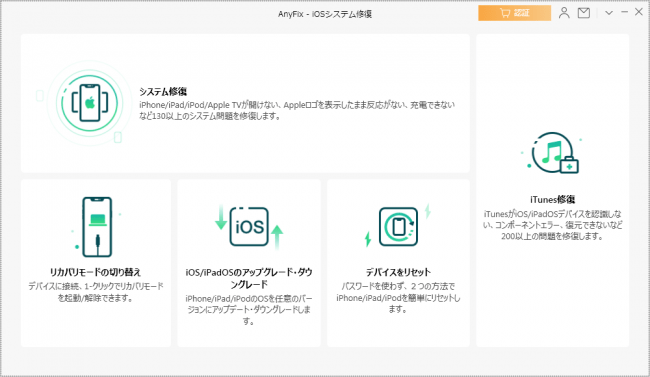Click the リカバリモード phone cable icon
This screenshot has width=650, height=377.
(x=97, y=227)
